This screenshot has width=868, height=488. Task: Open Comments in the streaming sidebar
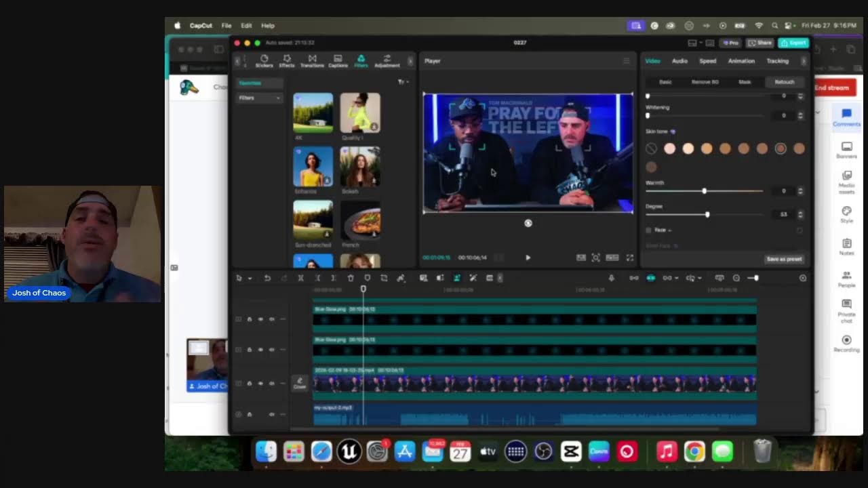[x=846, y=117]
